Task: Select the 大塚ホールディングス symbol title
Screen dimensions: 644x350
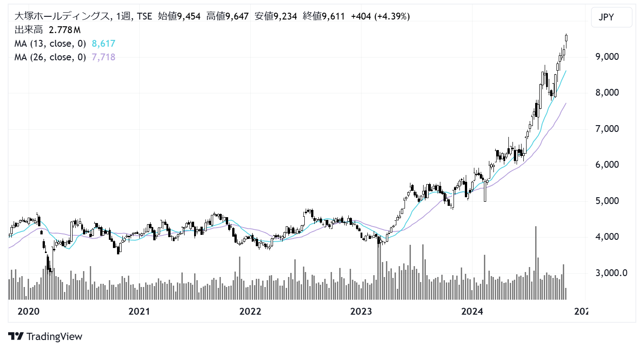Action: point(62,17)
